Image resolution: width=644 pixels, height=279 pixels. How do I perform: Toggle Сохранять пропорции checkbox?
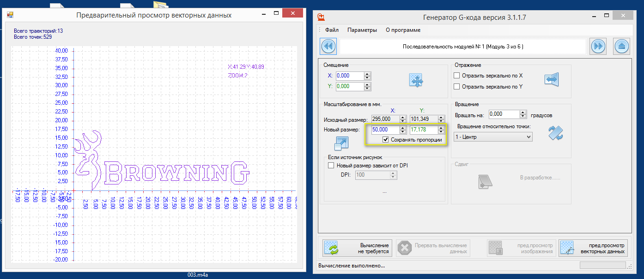(x=386, y=140)
